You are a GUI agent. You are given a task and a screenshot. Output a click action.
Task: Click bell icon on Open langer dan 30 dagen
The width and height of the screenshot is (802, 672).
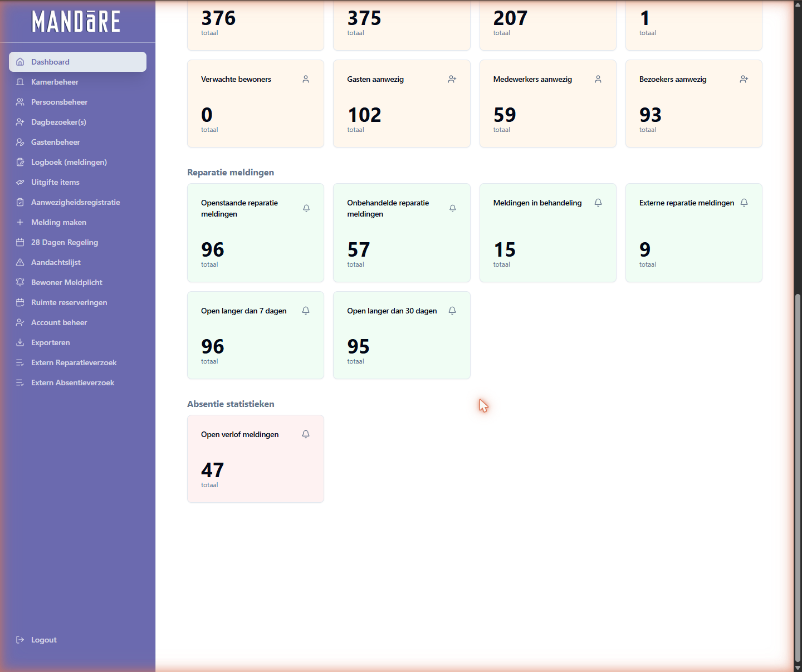452,311
